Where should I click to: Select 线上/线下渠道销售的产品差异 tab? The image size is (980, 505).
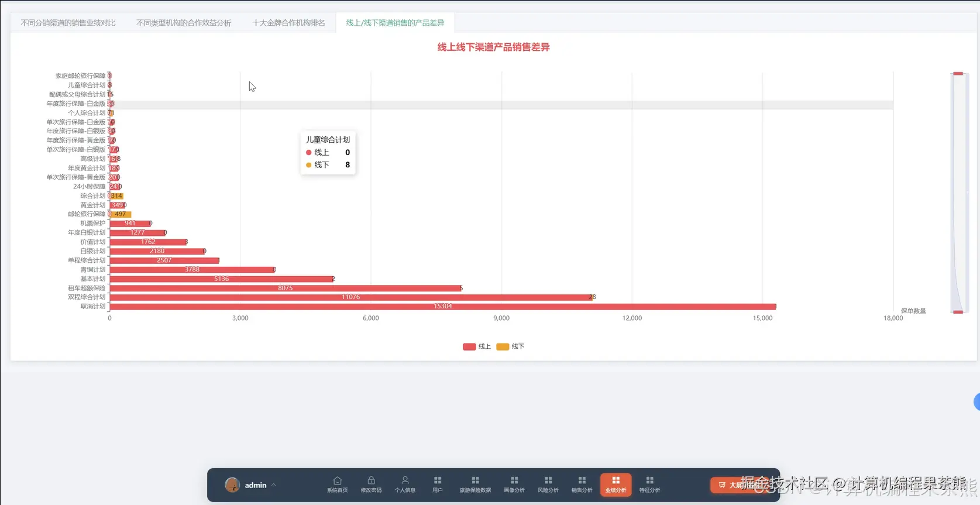click(396, 23)
